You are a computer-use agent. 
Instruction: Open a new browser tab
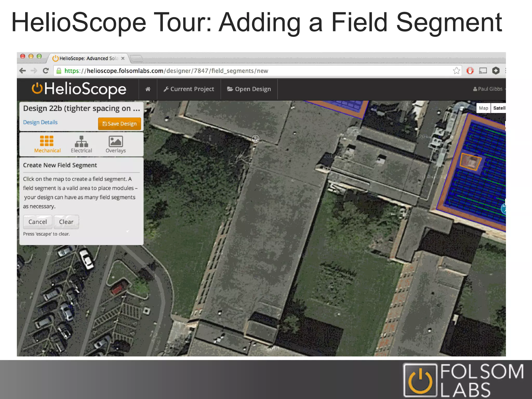pos(136,59)
